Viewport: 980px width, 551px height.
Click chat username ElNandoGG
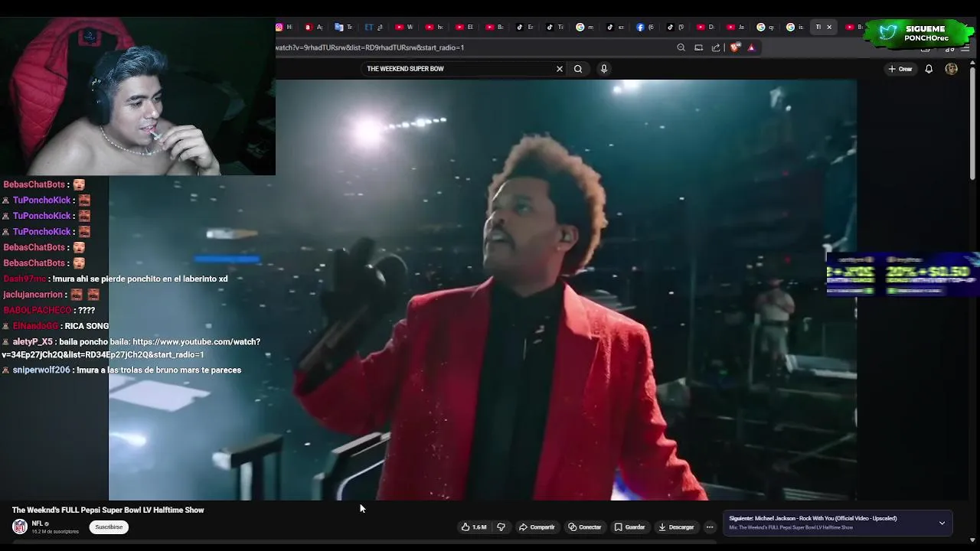tap(35, 326)
